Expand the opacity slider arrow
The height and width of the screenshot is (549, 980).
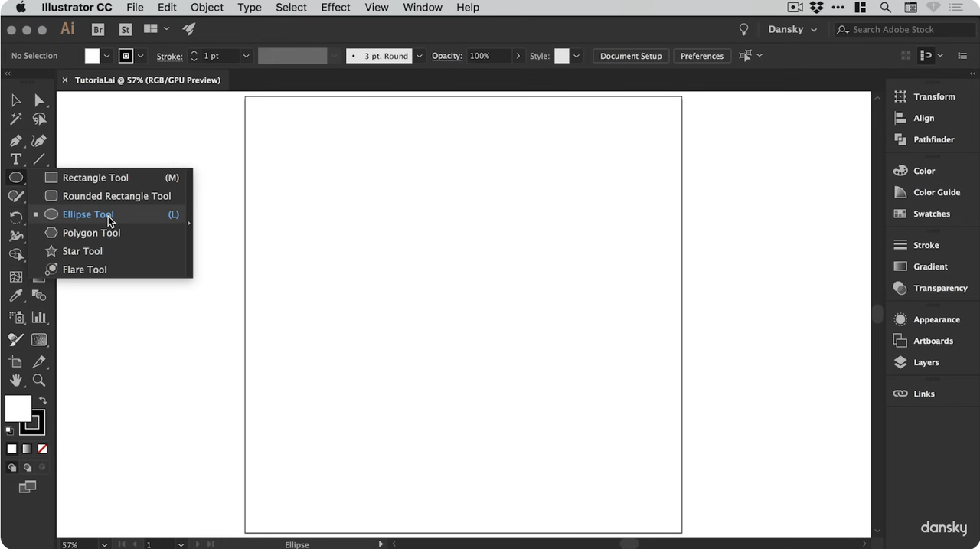point(518,56)
